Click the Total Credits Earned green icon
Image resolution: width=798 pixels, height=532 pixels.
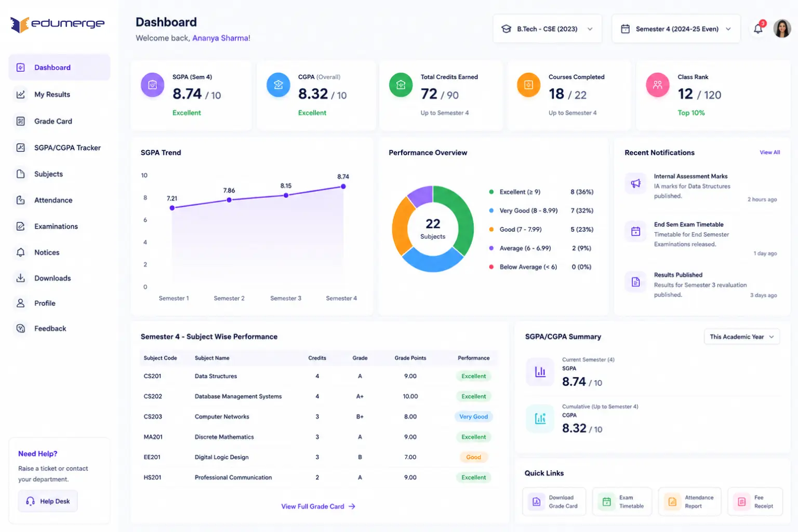[x=401, y=85]
